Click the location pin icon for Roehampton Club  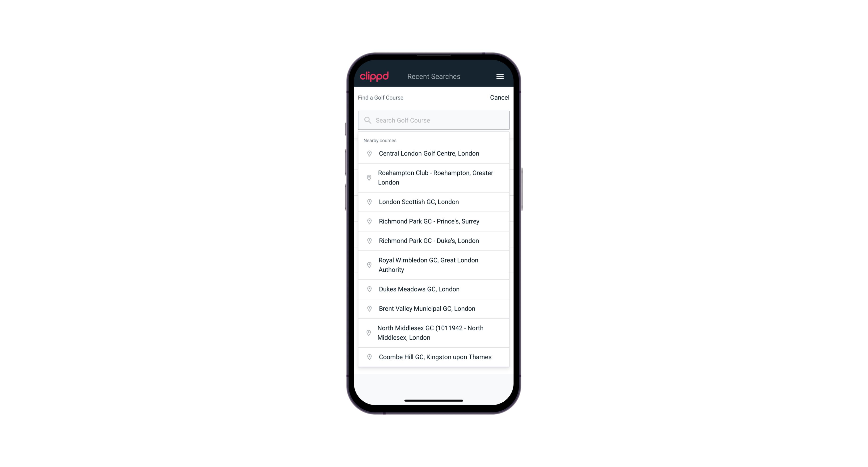pyautogui.click(x=368, y=178)
